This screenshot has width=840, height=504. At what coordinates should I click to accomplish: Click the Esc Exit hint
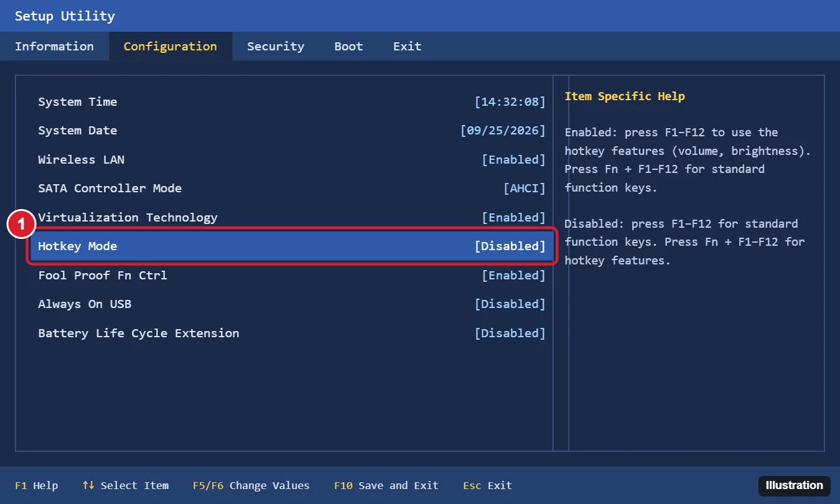488,485
